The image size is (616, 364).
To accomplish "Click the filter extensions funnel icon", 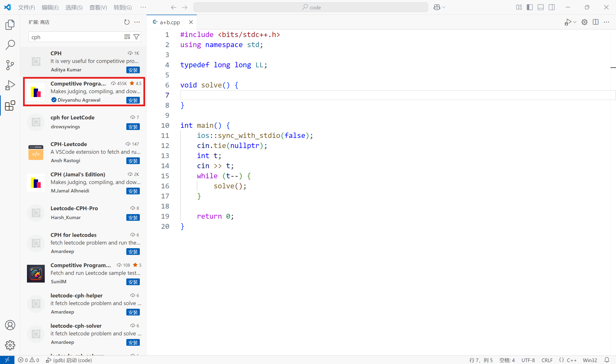I will (x=136, y=37).
